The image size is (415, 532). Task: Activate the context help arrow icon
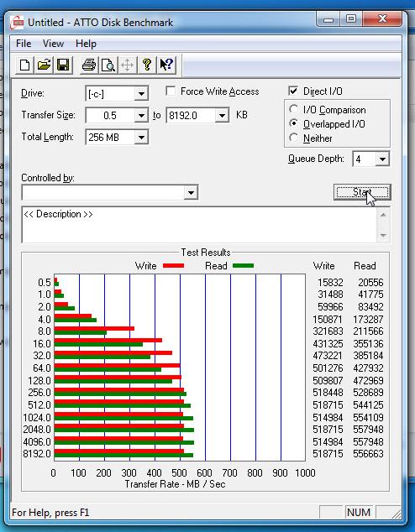[166, 65]
